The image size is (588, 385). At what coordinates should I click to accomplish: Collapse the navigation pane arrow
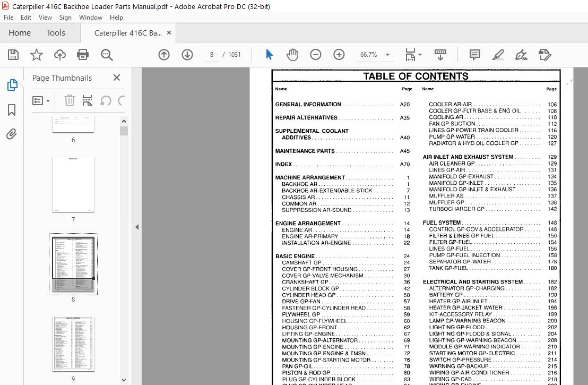coord(137,227)
